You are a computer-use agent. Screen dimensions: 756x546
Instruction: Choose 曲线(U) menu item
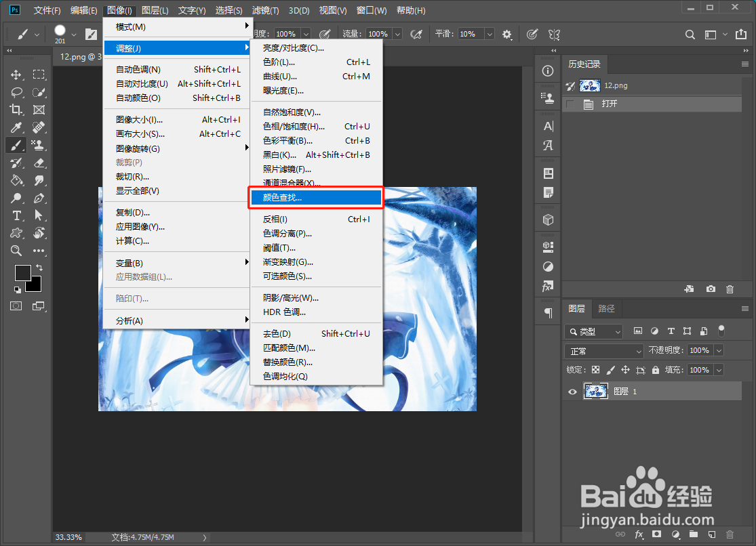316,76
